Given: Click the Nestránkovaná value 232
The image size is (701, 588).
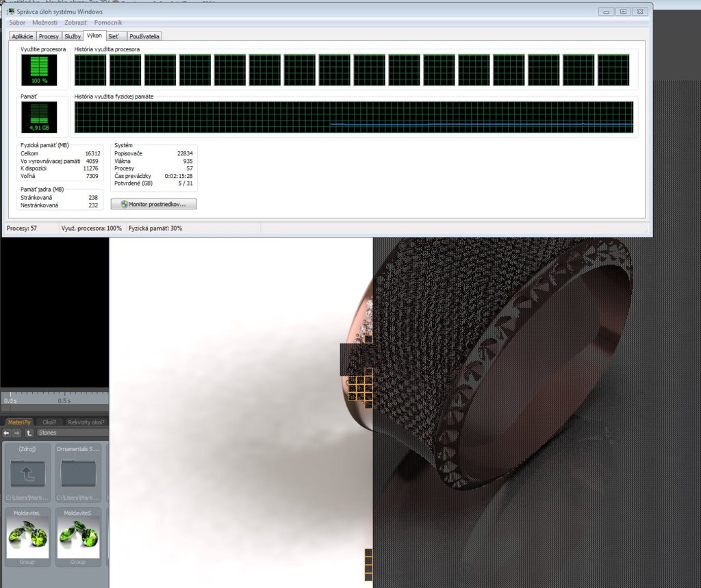Looking at the screenshot, I should pyautogui.click(x=93, y=205).
